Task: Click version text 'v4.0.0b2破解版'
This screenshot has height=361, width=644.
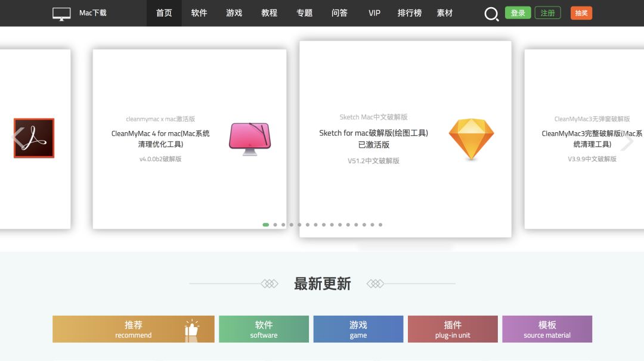Action: tap(160, 159)
